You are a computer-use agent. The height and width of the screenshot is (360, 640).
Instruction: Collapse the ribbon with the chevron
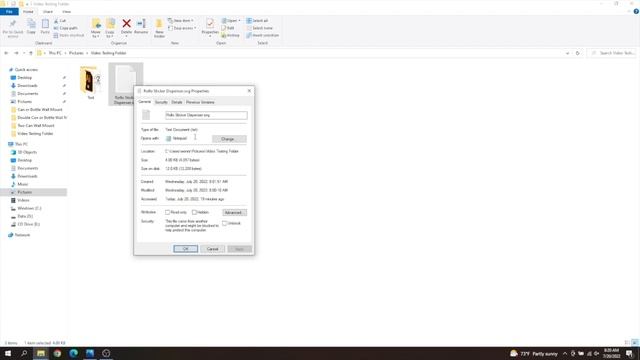pyautogui.click(x=629, y=11)
